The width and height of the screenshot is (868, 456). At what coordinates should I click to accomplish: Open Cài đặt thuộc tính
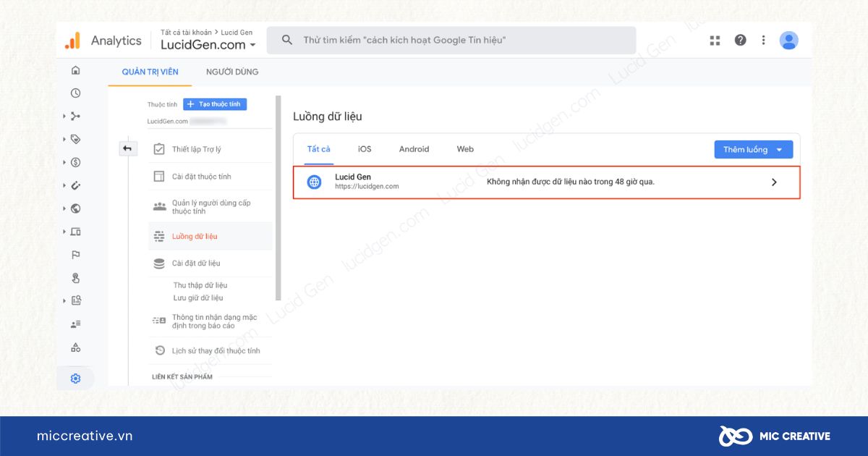coord(210,177)
